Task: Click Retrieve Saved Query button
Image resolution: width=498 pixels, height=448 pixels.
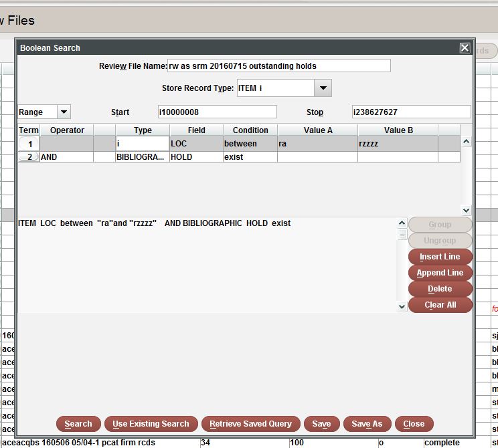Action: pos(250,424)
